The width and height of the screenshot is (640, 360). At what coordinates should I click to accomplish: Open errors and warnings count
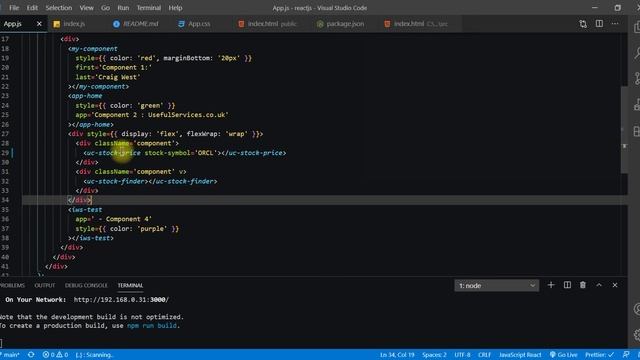pos(55,355)
